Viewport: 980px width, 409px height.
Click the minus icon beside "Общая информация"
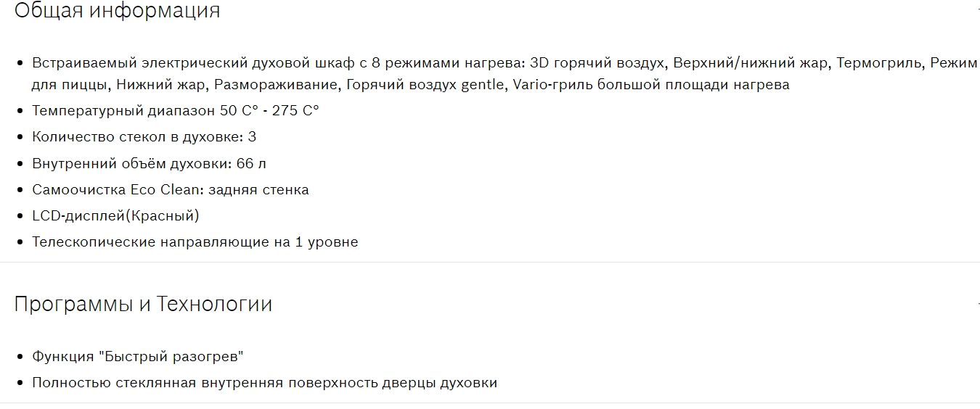977,12
